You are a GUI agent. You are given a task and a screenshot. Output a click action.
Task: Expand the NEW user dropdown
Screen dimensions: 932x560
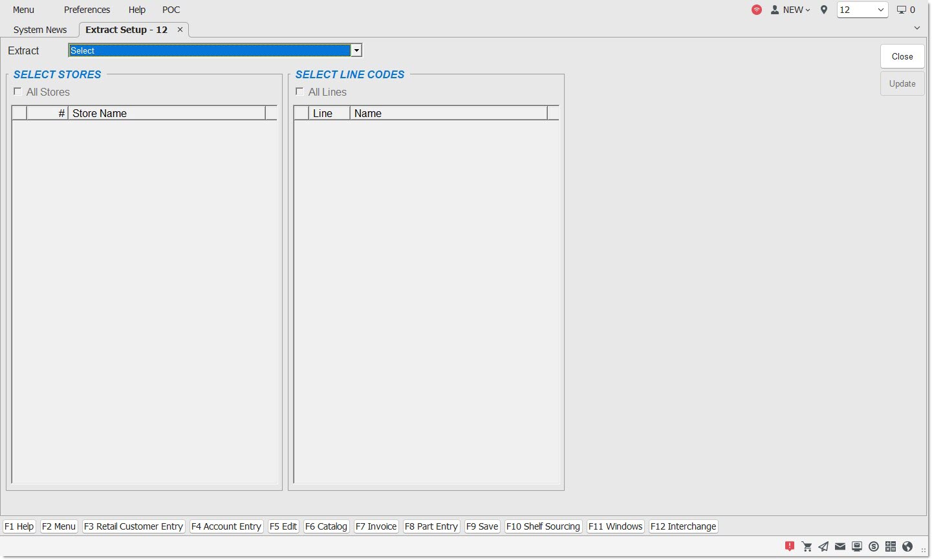pyautogui.click(x=790, y=10)
